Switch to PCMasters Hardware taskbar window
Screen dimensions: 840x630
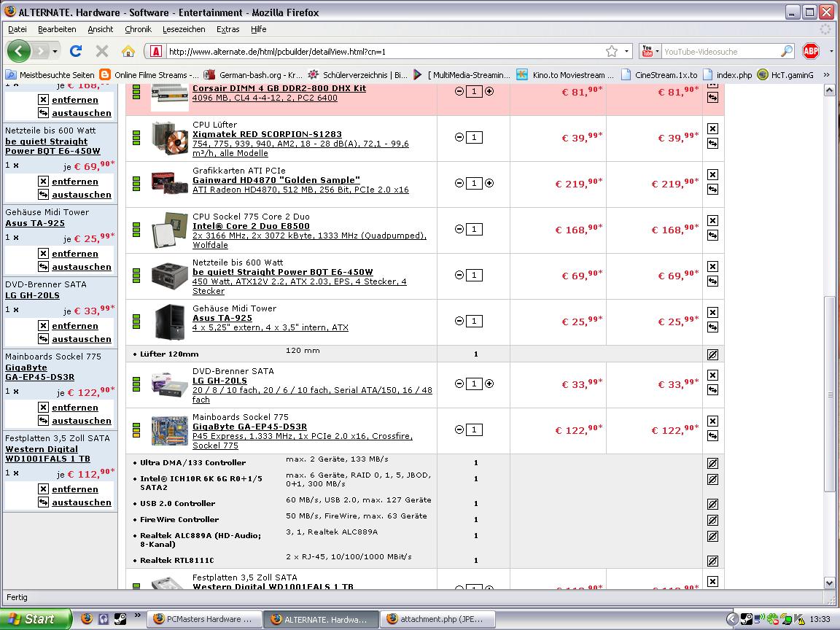(205, 619)
